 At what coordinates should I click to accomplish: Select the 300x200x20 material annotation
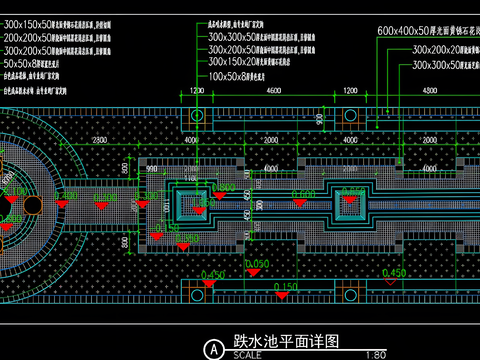[x=446, y=50]
